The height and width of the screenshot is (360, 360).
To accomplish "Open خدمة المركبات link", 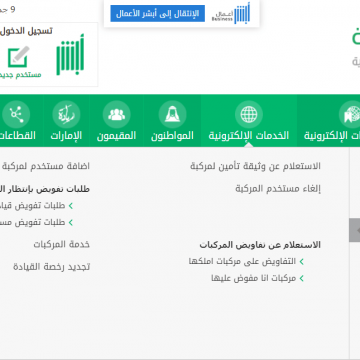I will (62, 244).
